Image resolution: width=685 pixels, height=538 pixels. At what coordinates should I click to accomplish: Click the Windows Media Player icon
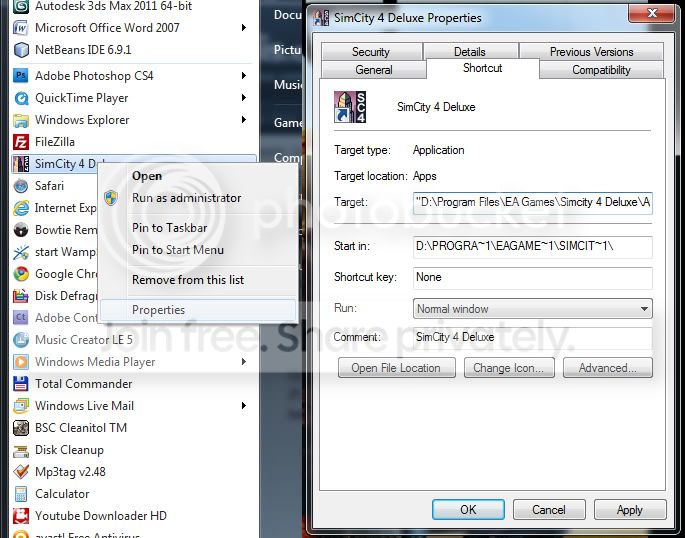click(x=21, y=362)
